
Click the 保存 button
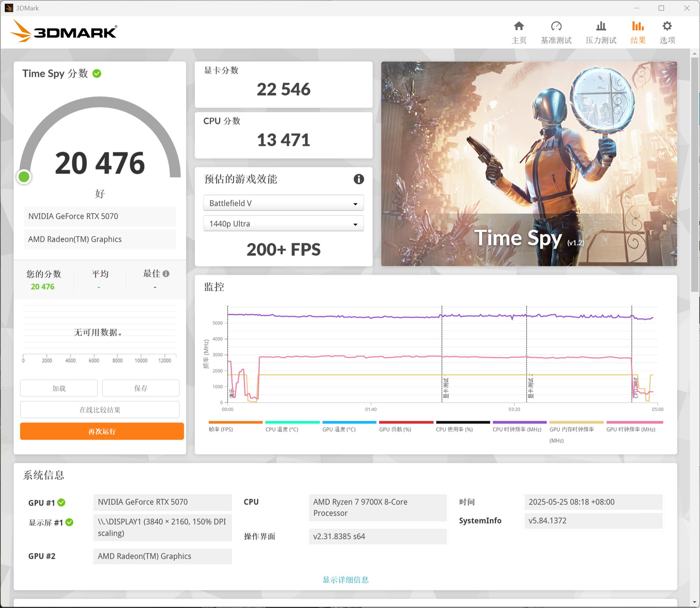pyautogui.click(x=141, y=388)
